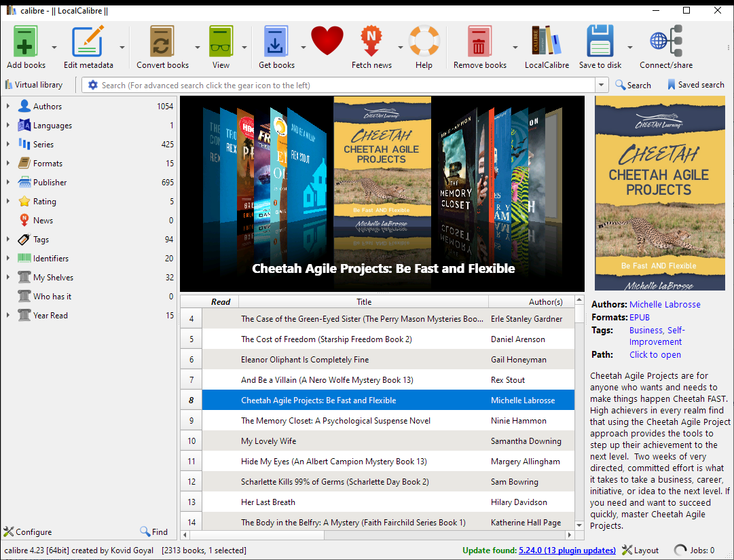Click the Get books icon
The width and height of the screenshot is (734, 560).
pyautogui.click(x=276, y=41)
